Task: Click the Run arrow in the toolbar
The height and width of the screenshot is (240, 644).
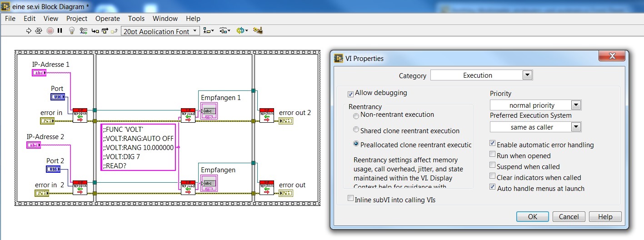Action: 29,31
